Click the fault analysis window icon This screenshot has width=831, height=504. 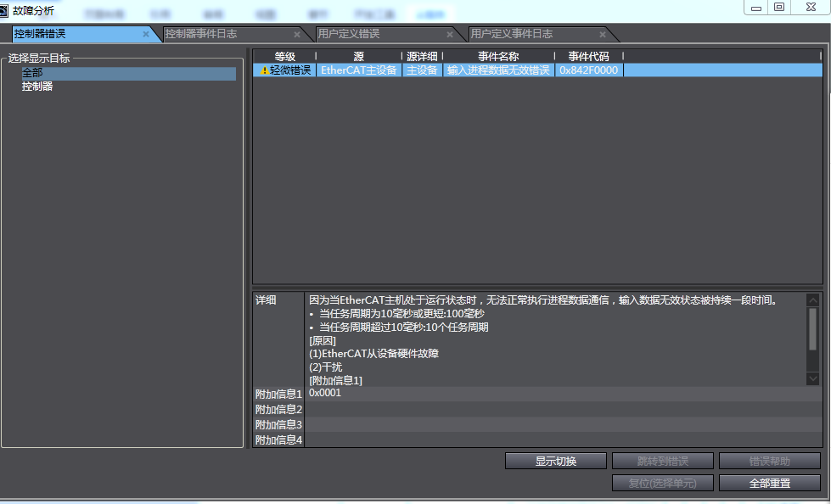(x=5, y=10)
